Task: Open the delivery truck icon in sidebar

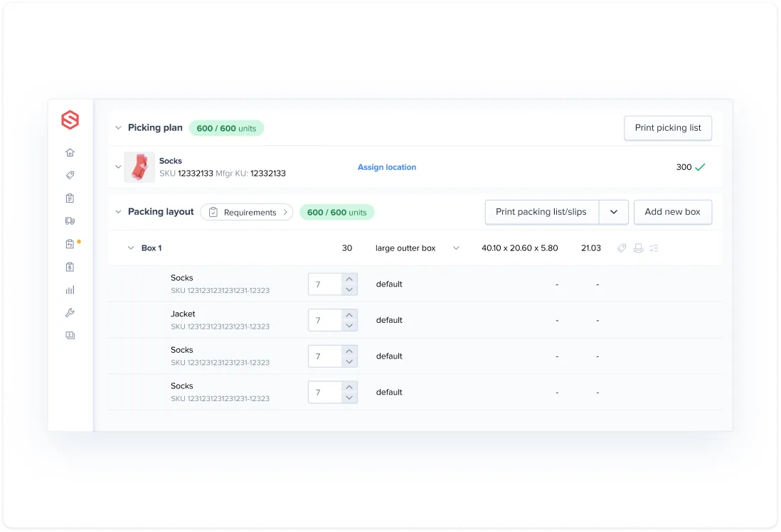Action: 70,221
